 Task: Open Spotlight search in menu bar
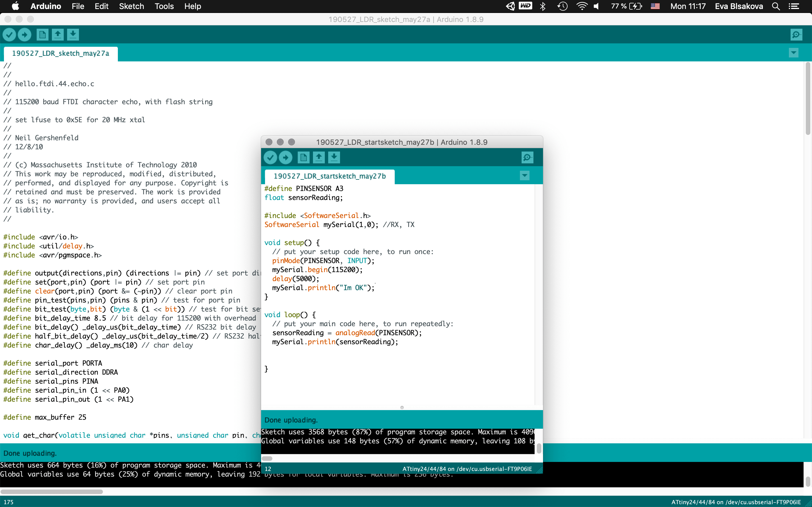click(x=776, y=6)
